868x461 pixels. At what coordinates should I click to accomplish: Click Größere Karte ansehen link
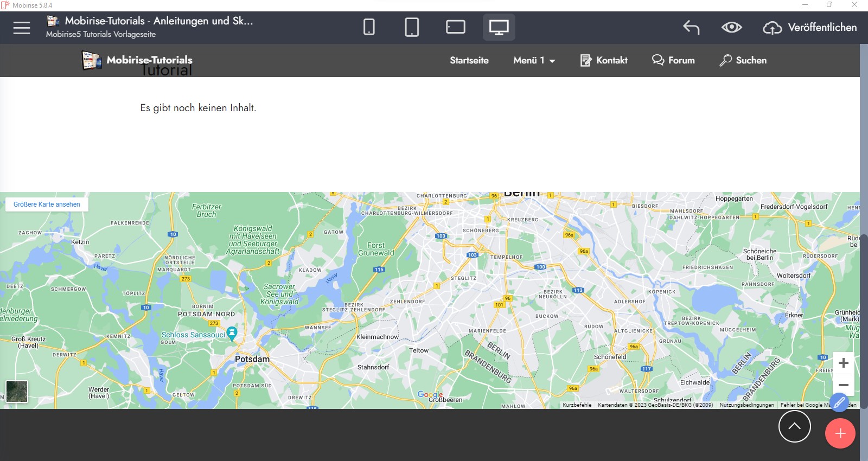(47, 204)
